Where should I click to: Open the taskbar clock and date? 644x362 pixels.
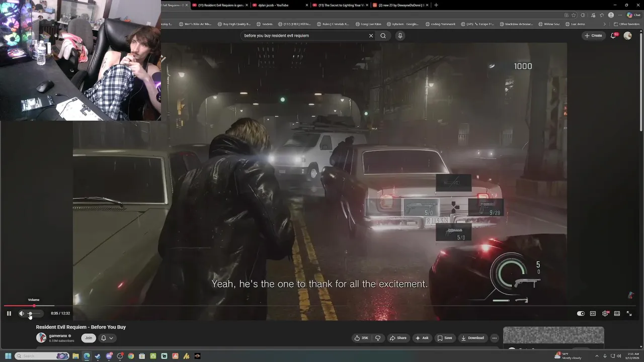click(633, 355)
